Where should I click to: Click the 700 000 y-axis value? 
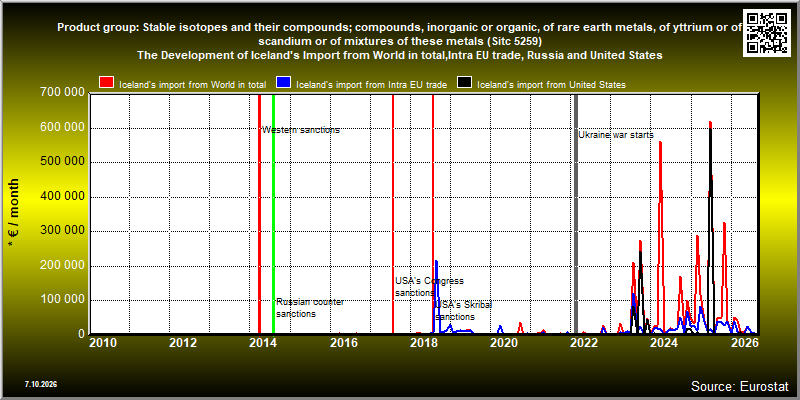(x=62, y=93)
